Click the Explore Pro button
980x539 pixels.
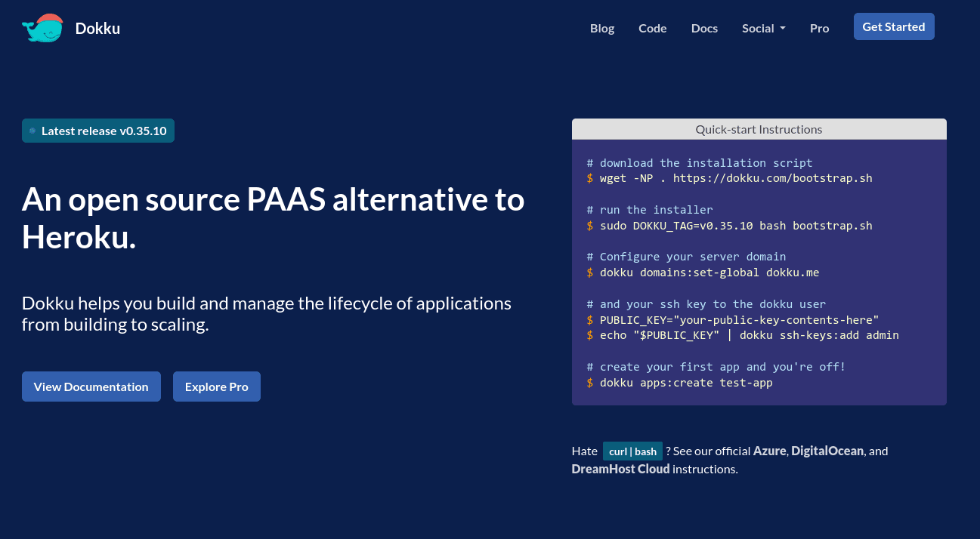click(x=216, y=387)
